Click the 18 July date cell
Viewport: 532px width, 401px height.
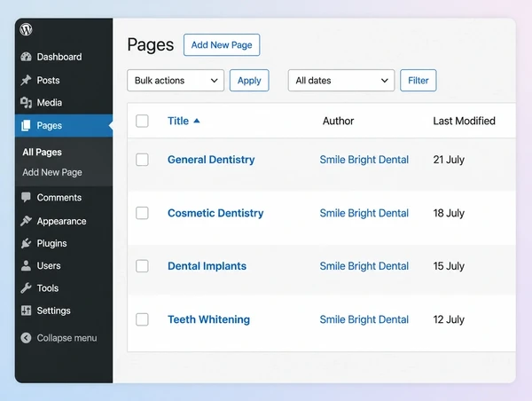[449, 213]
